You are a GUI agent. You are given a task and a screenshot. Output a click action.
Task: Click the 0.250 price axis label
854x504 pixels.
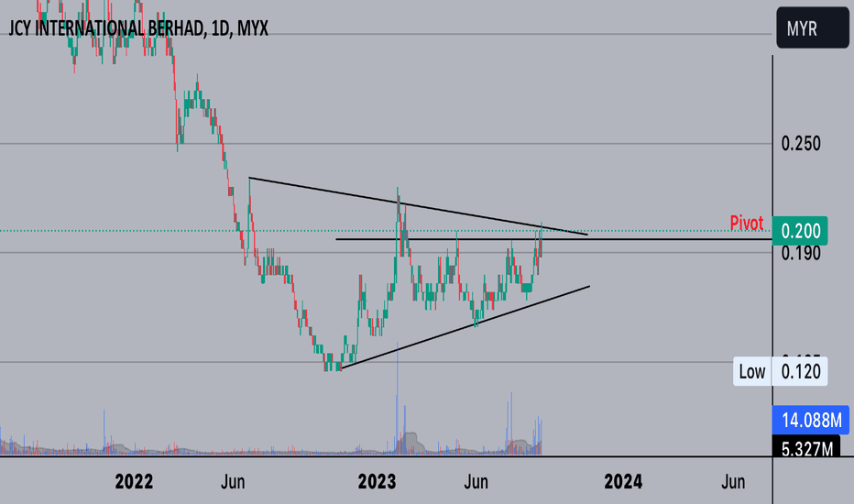[801, 144]
